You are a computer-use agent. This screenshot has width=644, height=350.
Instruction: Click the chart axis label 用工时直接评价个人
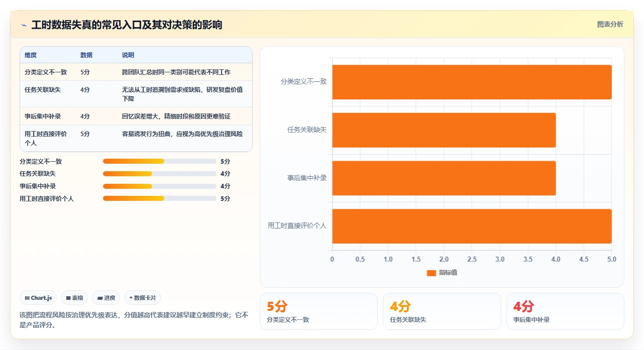[x=297, y=226]
